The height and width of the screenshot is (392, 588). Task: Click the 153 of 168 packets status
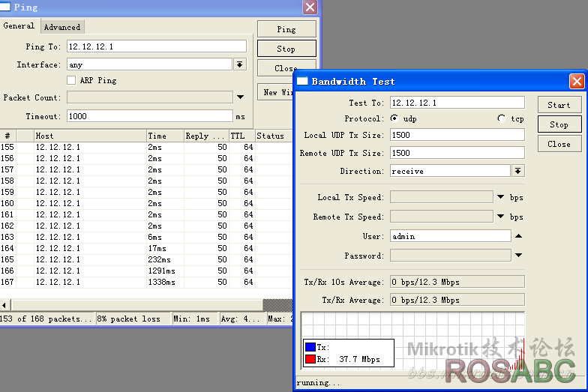46,319
